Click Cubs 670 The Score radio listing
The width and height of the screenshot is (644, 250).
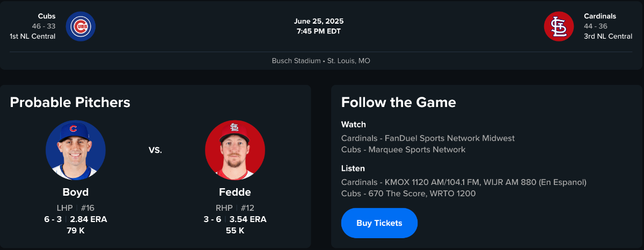(408, 194)
